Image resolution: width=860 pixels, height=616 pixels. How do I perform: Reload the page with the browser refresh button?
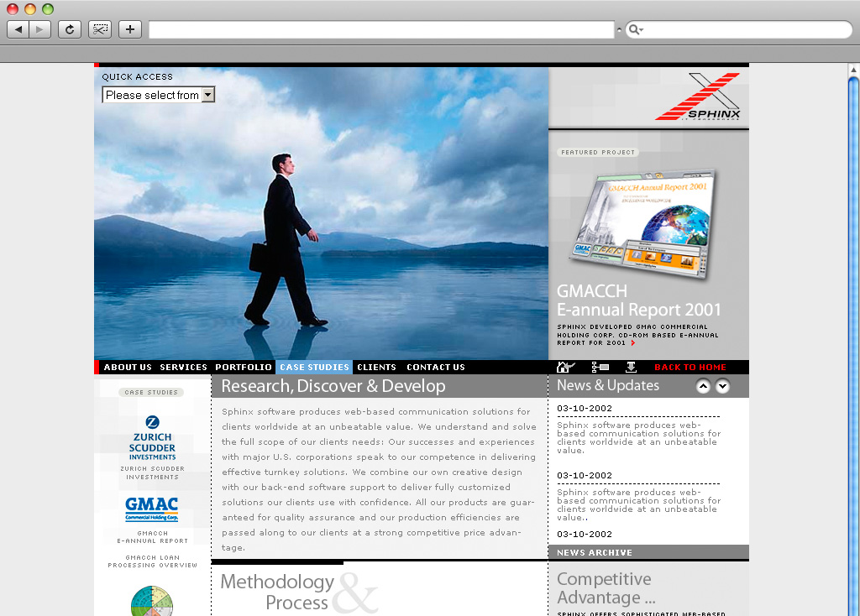point(70,29)
